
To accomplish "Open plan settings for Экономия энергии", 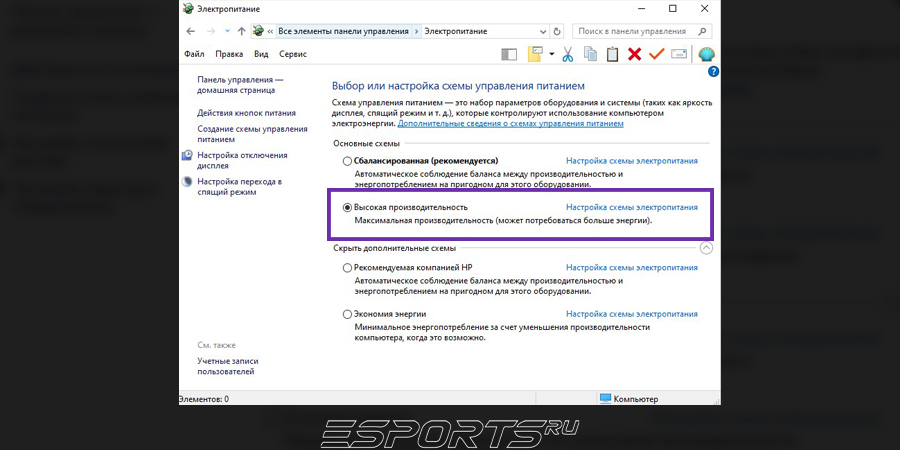I will coord(632,314).
